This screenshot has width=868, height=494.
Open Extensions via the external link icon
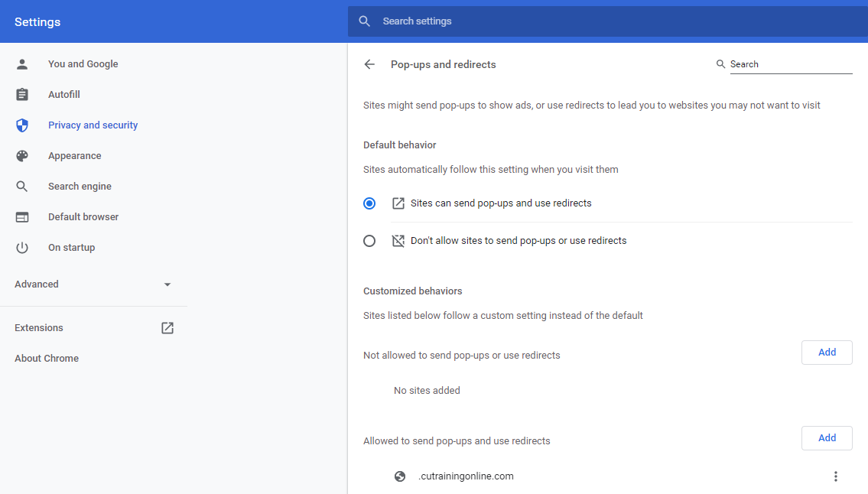click(x=167, y=328)
